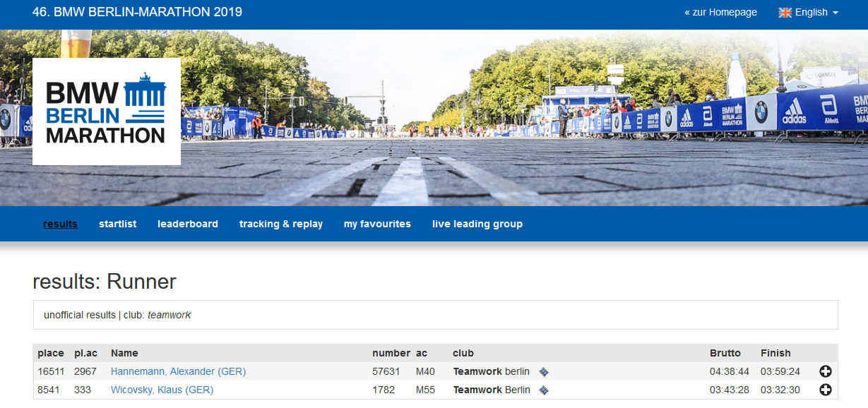Open tracking & replay tab
The image size is (868, 408).
(x=281, y=224)
